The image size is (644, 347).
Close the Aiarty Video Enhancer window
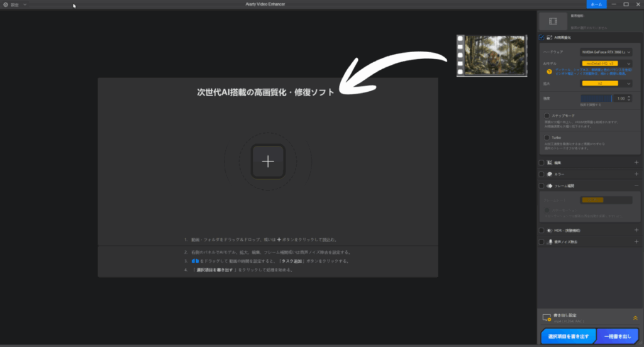(638, 4)
